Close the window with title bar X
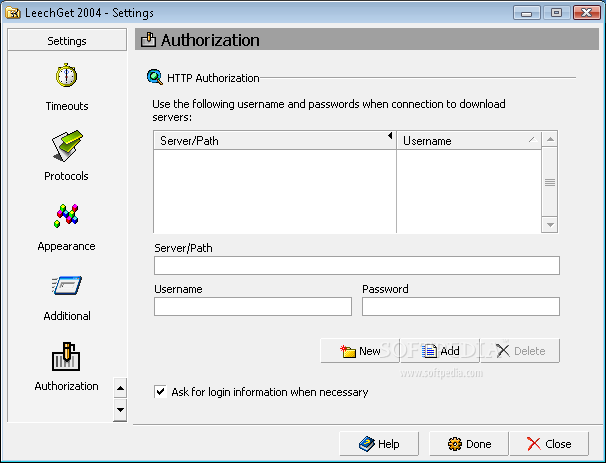 point(586,13)
